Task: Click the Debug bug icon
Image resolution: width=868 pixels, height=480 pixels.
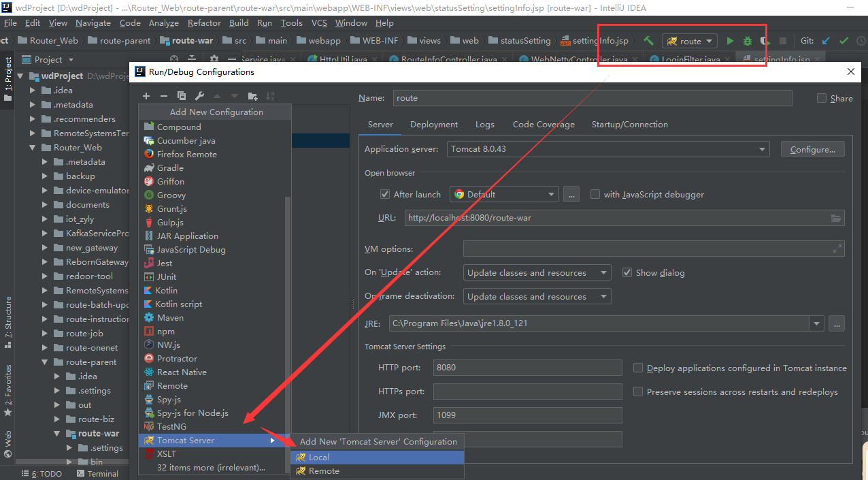Action: pyautogui.click(x=748, y=41)
